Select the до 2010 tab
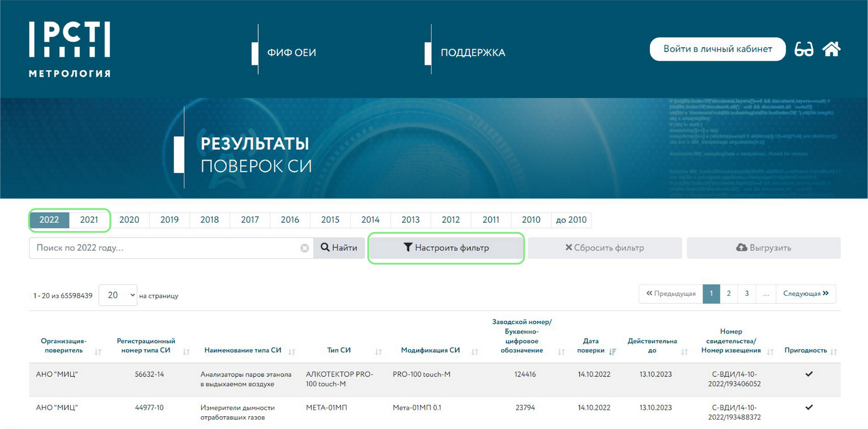This screenshot has width=868, height=429. click(571, 220)
